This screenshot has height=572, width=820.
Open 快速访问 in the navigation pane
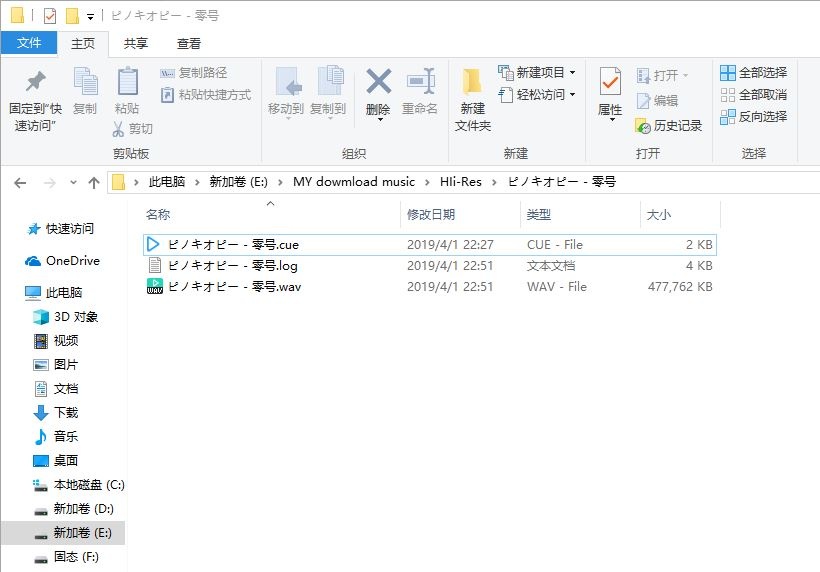pos(61,228)
